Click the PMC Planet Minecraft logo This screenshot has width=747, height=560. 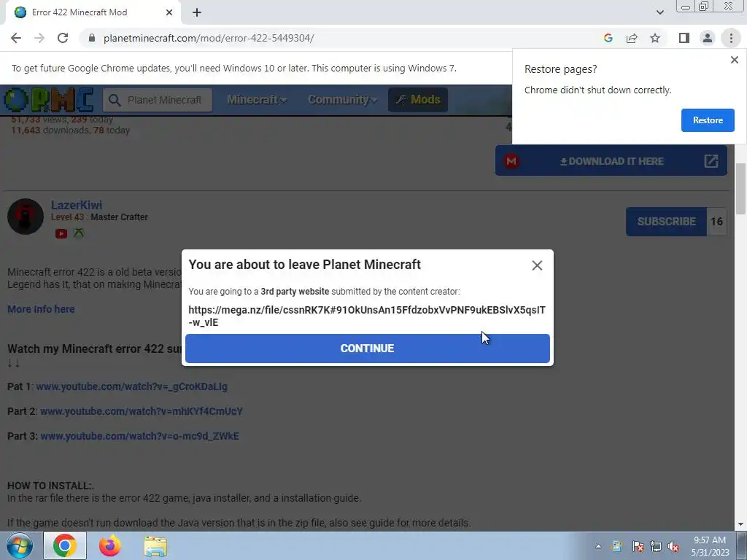[47, 99]
